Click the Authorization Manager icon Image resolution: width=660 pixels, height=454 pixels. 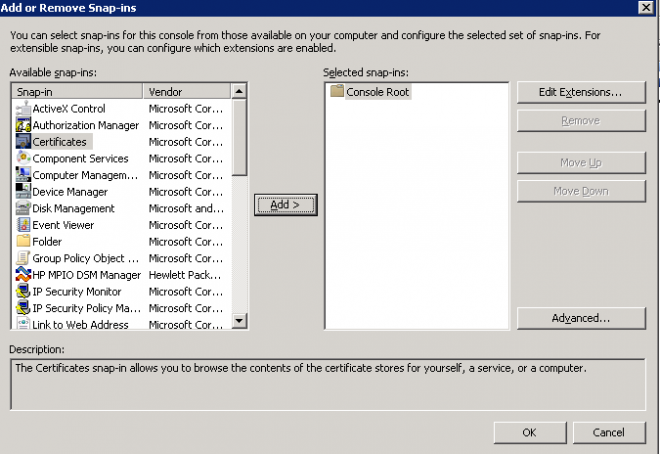click(x=23, y=125)
